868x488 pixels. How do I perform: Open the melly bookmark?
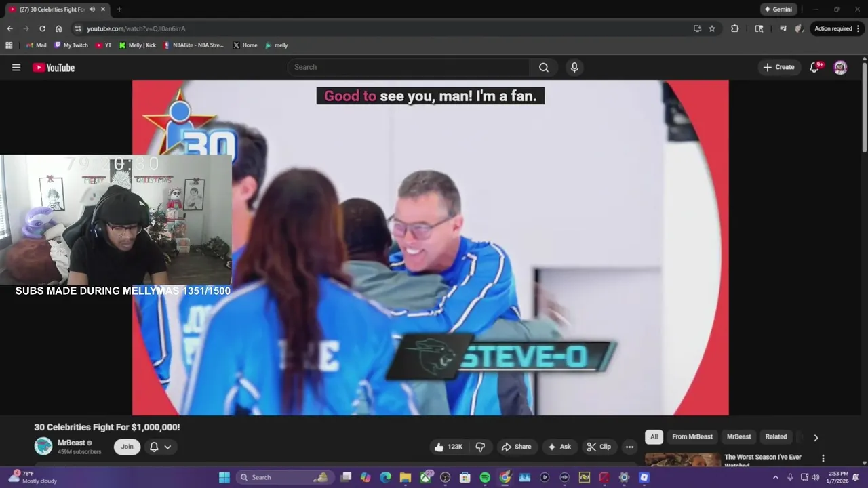277,45
